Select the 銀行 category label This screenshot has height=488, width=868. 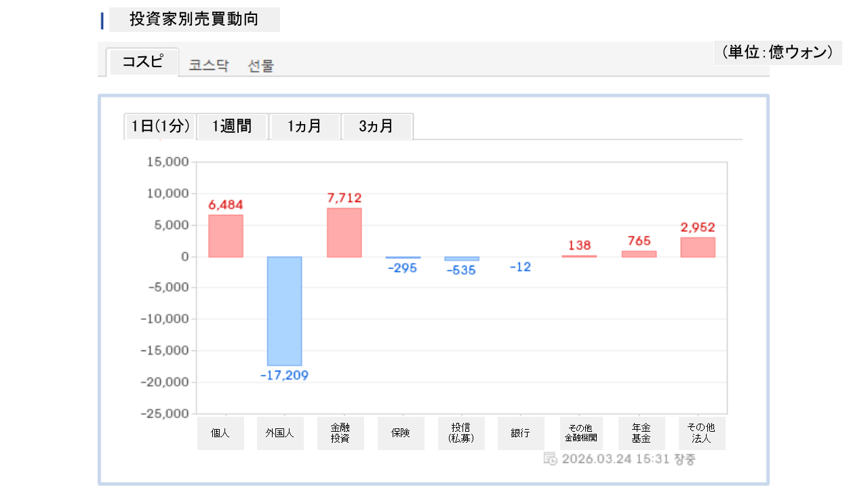click(x=520, y=433)
